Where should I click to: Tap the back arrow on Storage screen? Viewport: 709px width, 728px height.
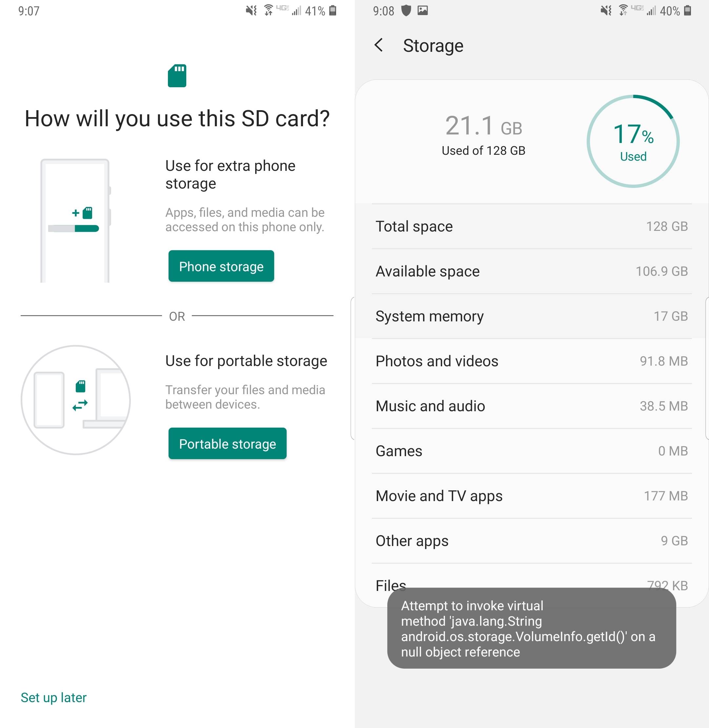(x=378, y=44)
